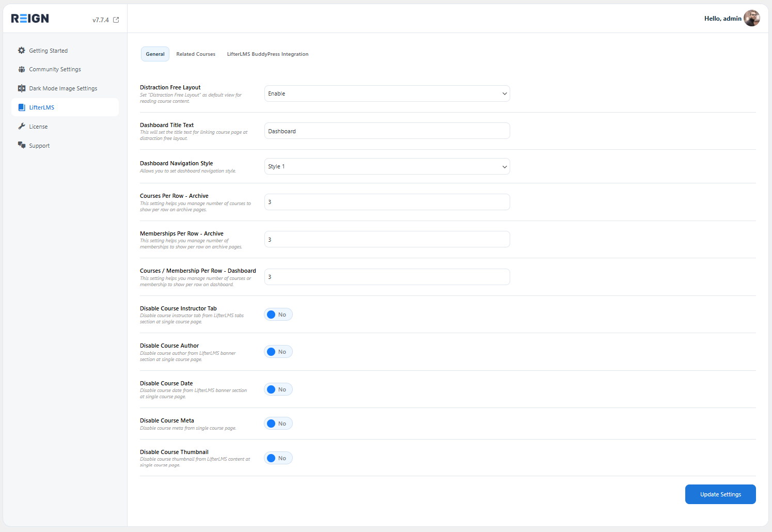The width and height of the screenshot is (772, 532).
Task: Switch on Disable Course Thumbnail
Action: coord(278,458)
